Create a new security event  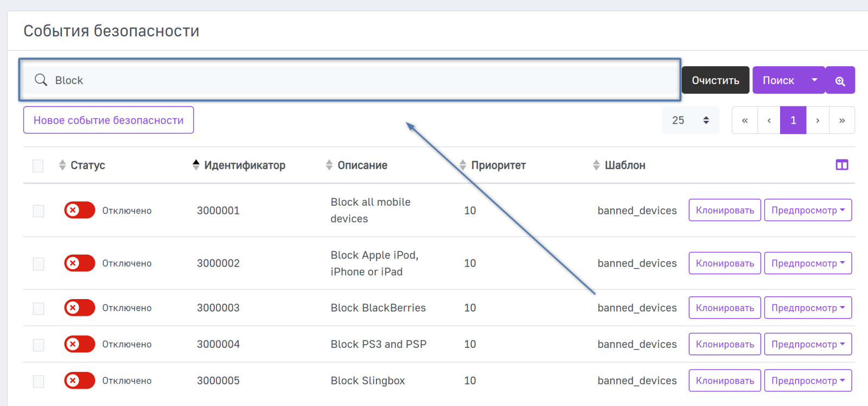(108, 120)
